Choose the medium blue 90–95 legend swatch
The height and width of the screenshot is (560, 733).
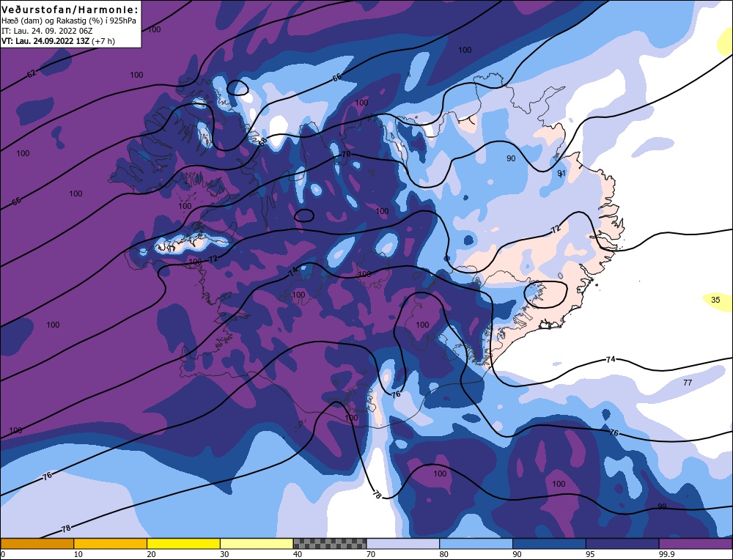[x=549, y=543]
